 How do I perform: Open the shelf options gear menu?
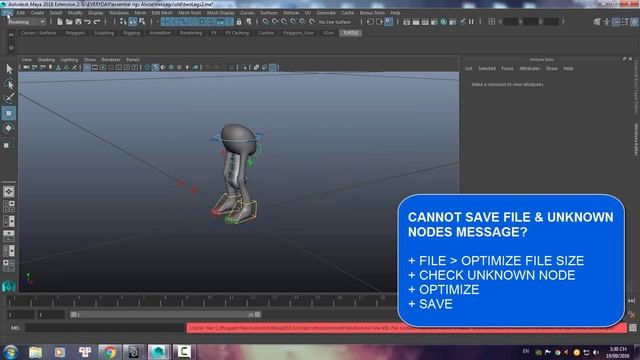click(x=11, y=47)
